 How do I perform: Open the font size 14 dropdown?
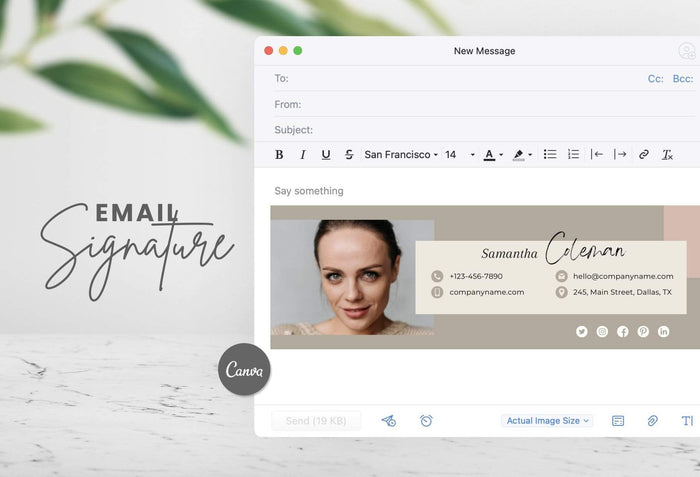pyautogui.click(x=460, y=155)
